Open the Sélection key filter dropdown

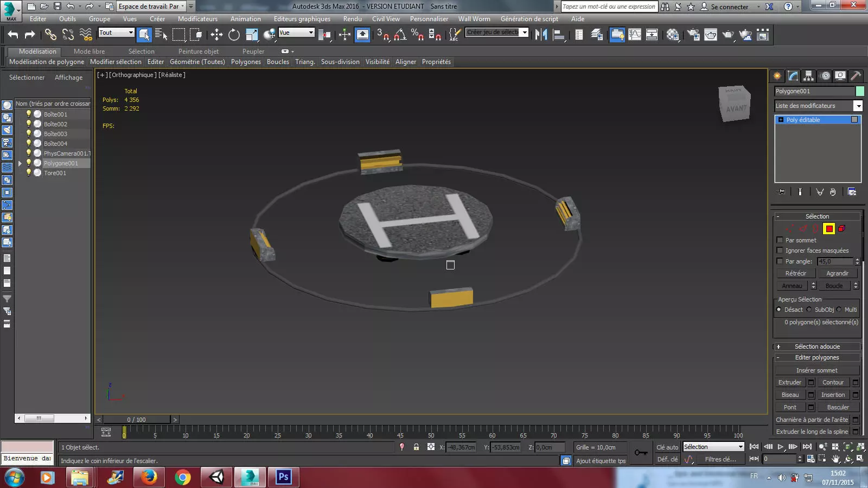713,447
